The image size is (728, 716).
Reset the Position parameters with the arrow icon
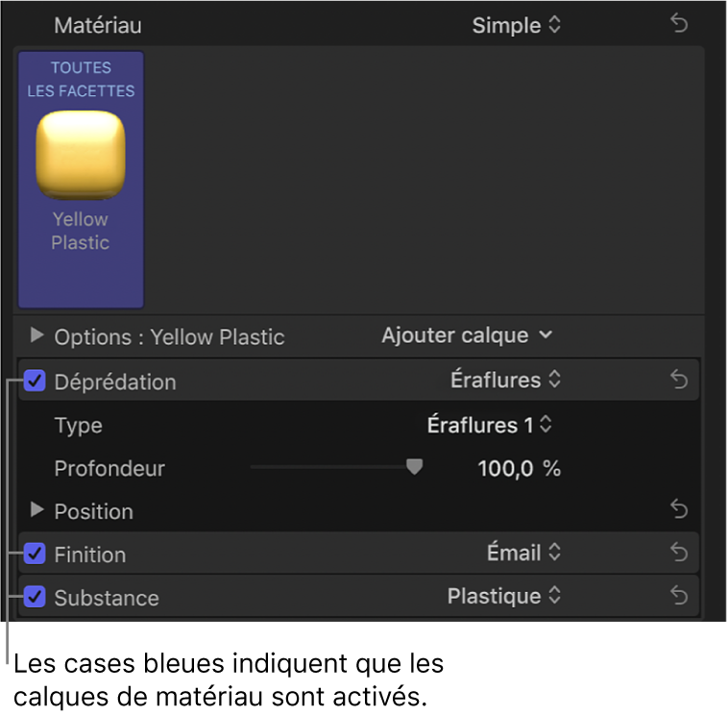coord(679,508)
